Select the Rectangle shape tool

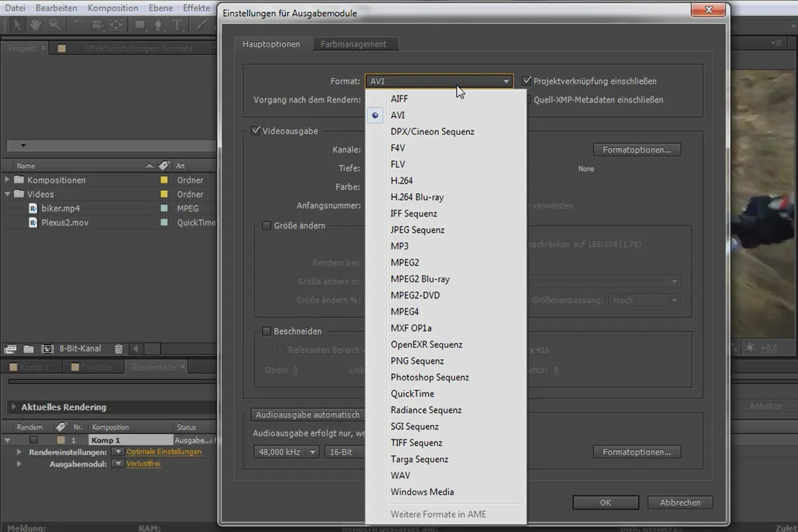tap(140, 25)
